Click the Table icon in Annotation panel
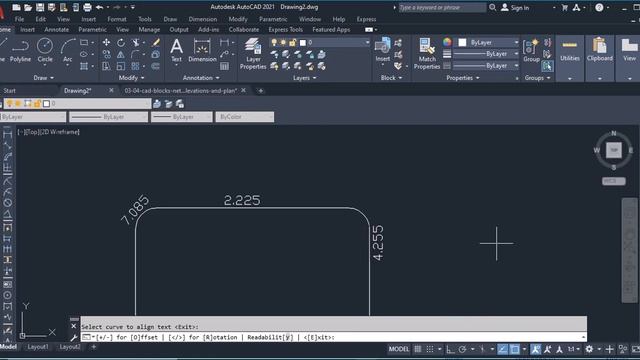The image size is (640, 360). tap(224, 66)
